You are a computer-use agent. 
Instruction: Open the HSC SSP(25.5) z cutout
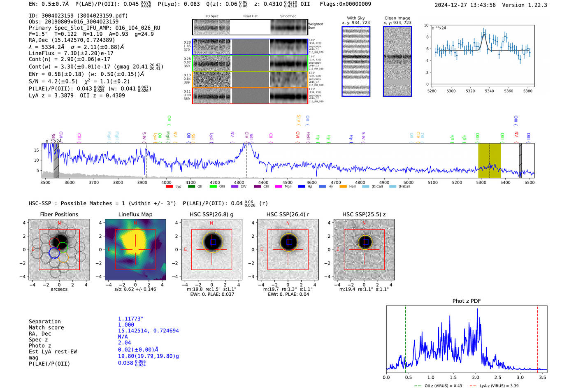point(364,250)
